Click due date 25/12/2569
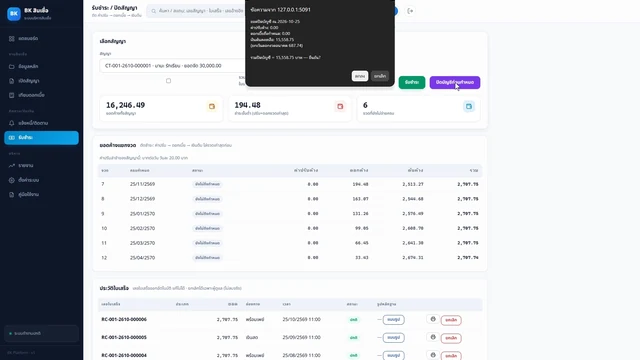 point(142,199)
